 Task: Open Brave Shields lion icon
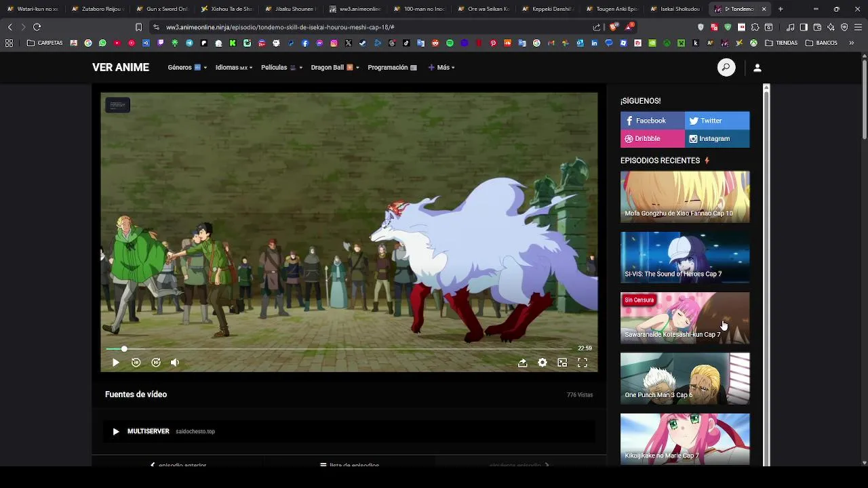tap(614, 27)
